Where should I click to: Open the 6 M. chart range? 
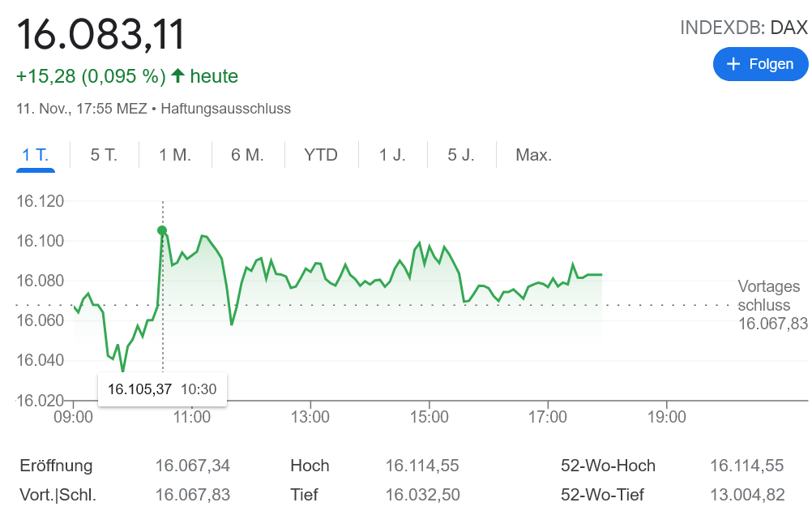pos(248,155)
